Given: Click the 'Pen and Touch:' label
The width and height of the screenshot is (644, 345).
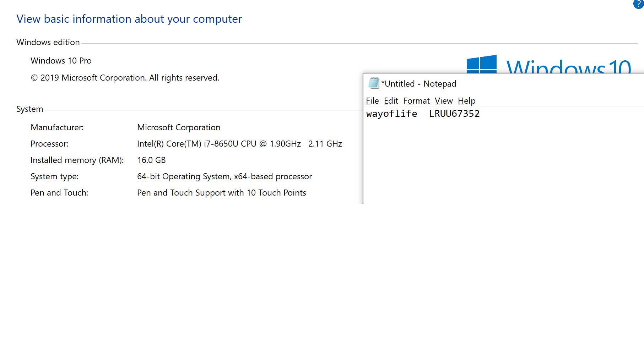Looking at the screenshot, I should [59, 193].
